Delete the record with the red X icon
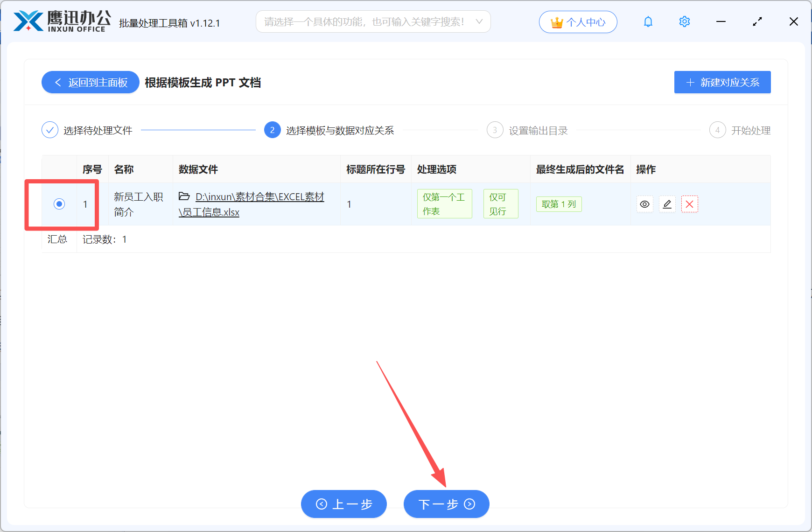The width and height of the screenshot is (812, 532). 689,204
